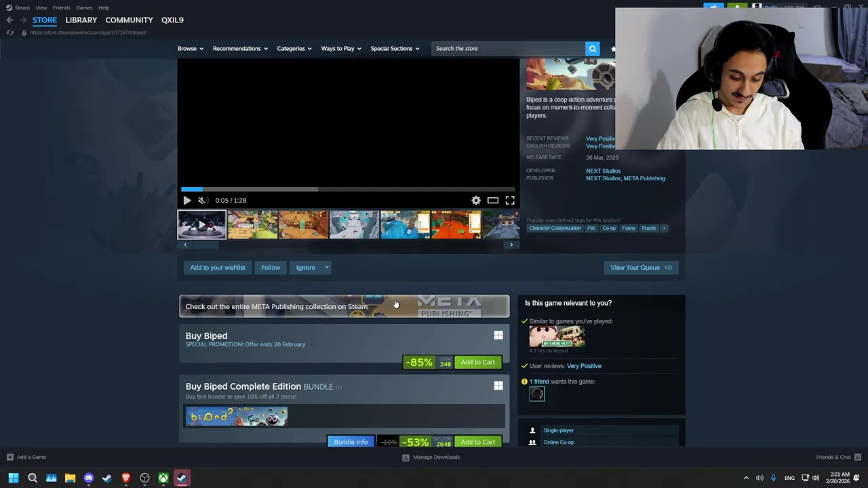This screenshot has width=868, height=488.
Task: Go back using the back arrow
Action: [9, 20]
